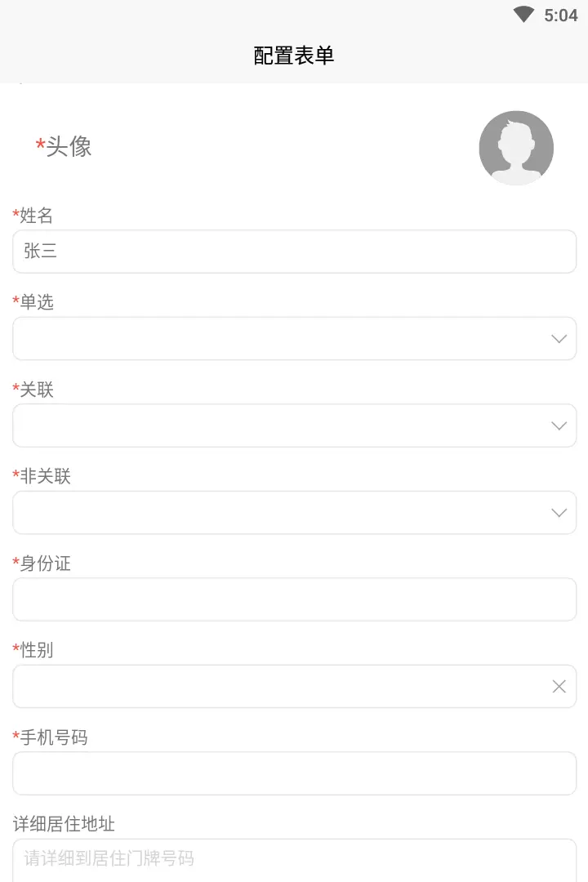Clear the 性别 field with X icon

(x=559, y=687)
